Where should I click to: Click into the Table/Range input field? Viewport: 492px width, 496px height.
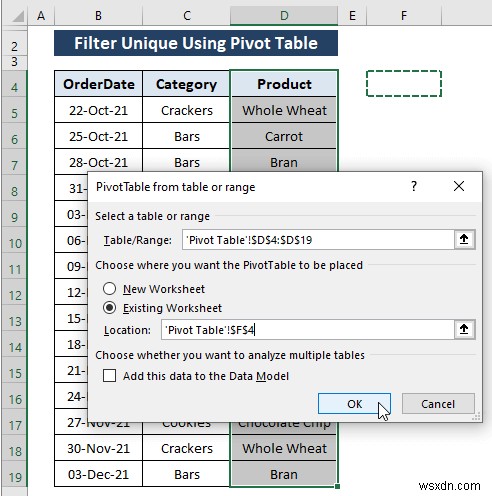click(318, 240)
